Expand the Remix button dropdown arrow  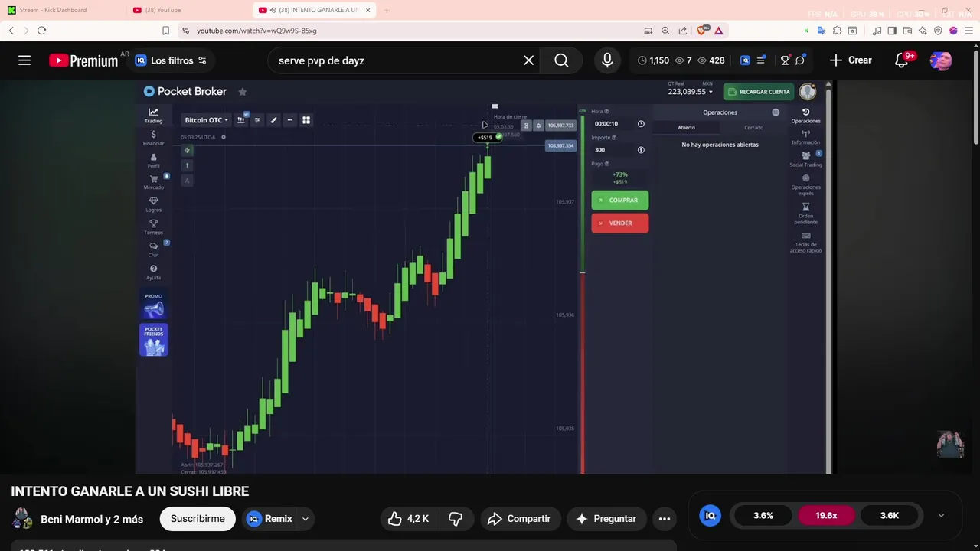[305, 519]
